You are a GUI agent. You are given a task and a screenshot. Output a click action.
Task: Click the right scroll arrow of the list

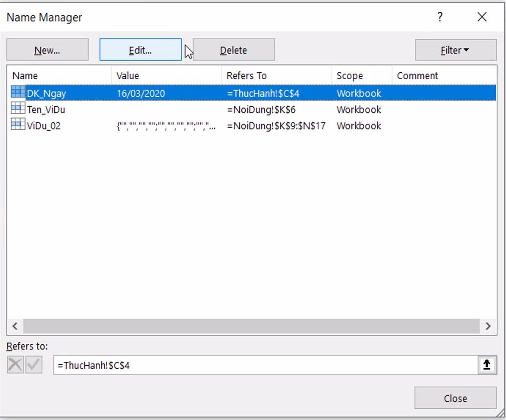coord(488,326)
